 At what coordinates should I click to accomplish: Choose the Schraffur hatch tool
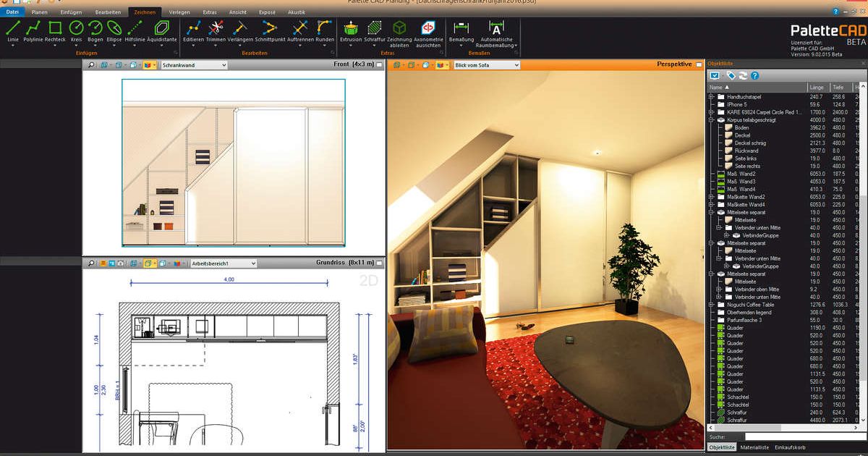pos(375,30)
